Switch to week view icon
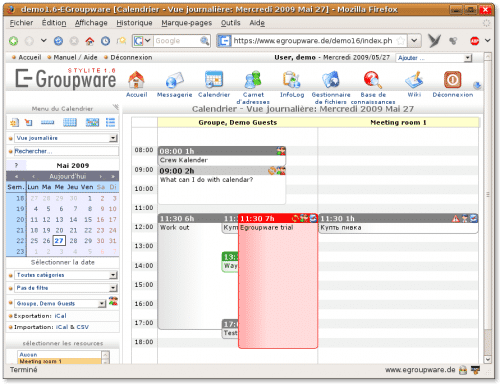This screenshot has width=500, height=384. (47, 123)
